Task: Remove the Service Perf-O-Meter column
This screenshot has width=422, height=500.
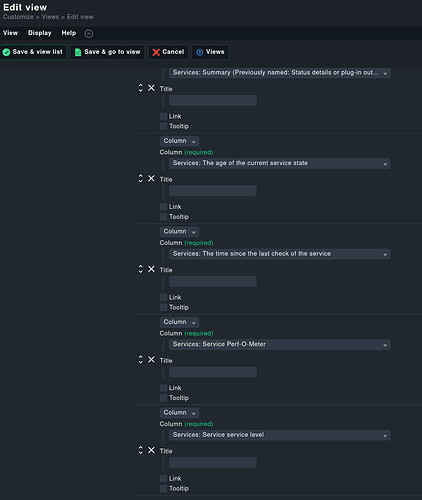Action: coord(151,360)
